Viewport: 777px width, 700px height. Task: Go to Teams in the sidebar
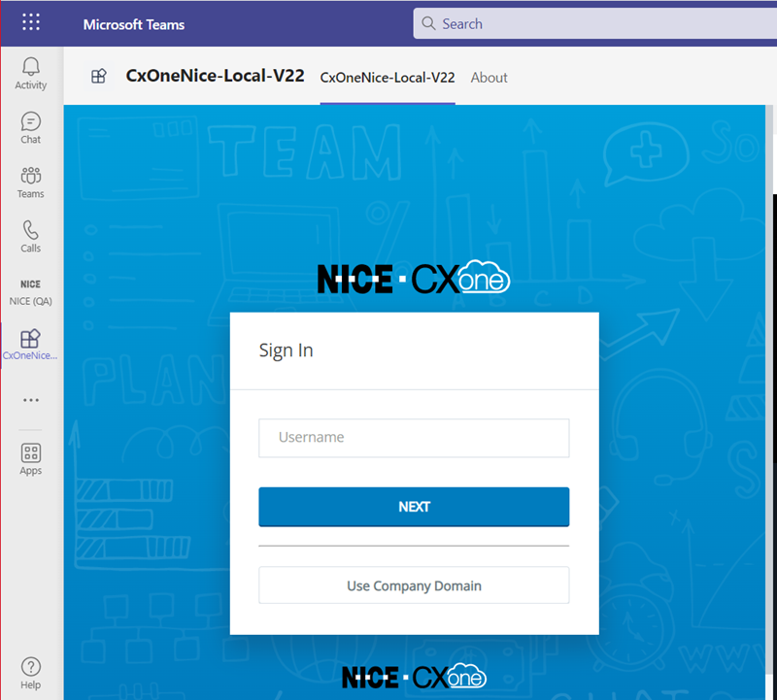[31, 183]
